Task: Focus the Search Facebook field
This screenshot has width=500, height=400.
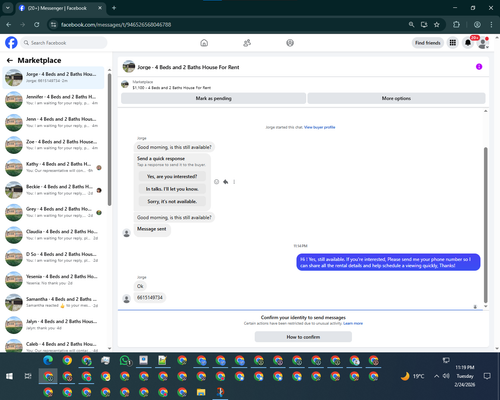Action: pyautogui.click(x=64, y=43)
